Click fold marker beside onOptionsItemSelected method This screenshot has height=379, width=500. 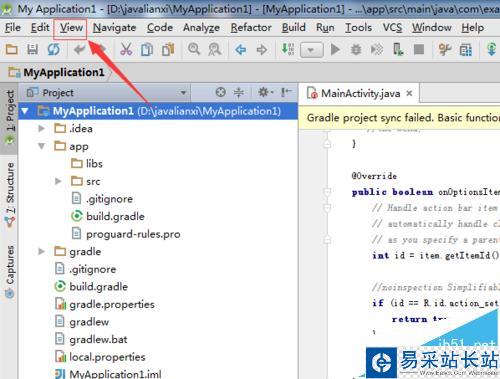click(327, 192)
